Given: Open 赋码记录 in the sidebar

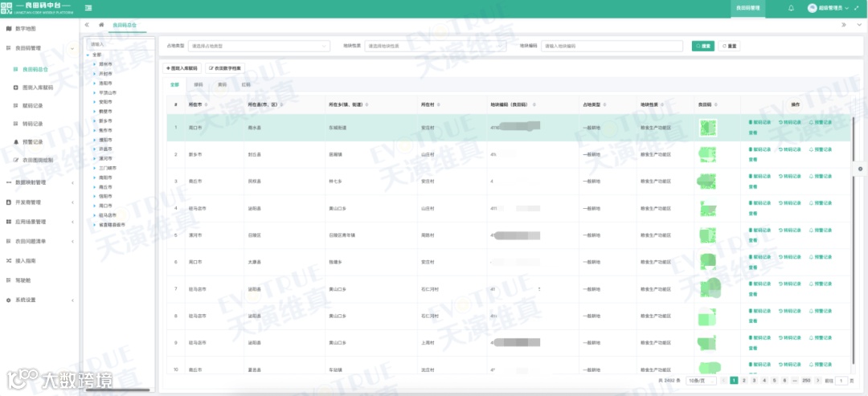Looking at the screenshot, I should tap(33, 106).
